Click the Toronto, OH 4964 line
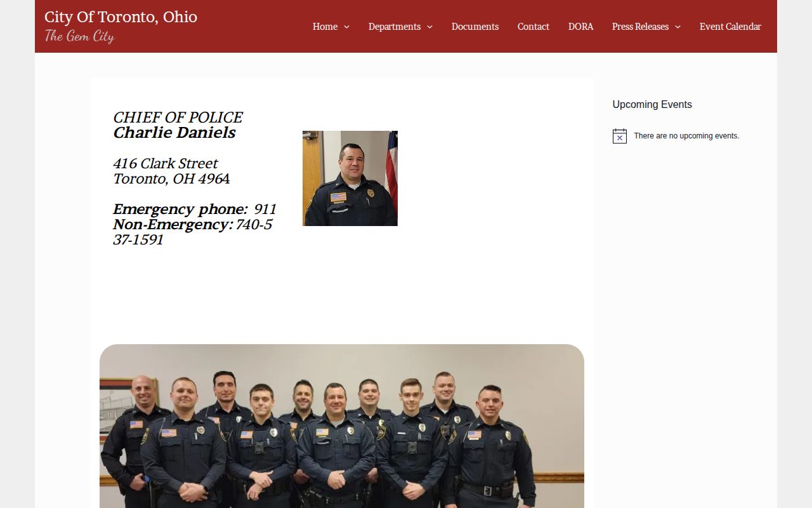 click(x=171, y=178)
